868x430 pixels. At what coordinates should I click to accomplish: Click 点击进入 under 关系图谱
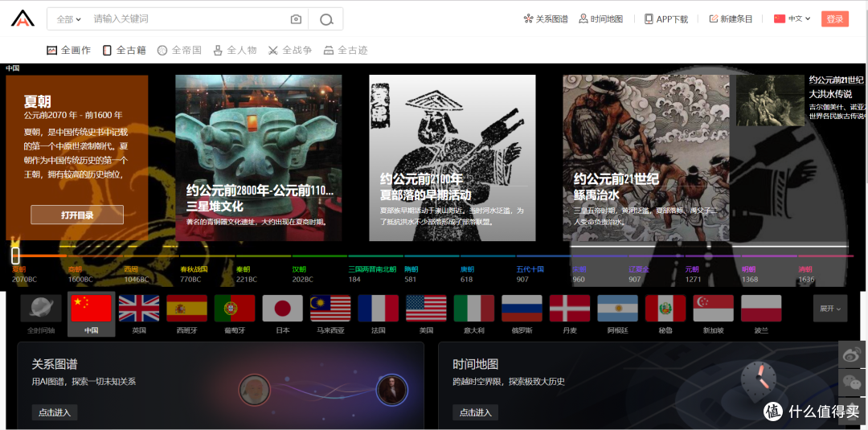[55, 412]
